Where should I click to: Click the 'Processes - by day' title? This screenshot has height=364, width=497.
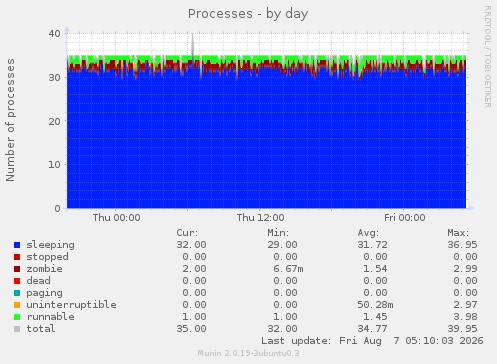(248, 14)
